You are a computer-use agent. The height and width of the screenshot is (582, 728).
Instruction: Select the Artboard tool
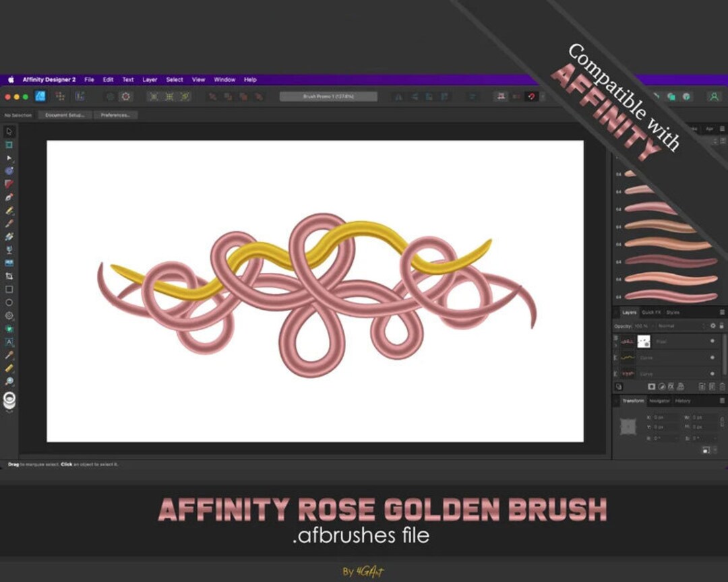click(9, 145)
